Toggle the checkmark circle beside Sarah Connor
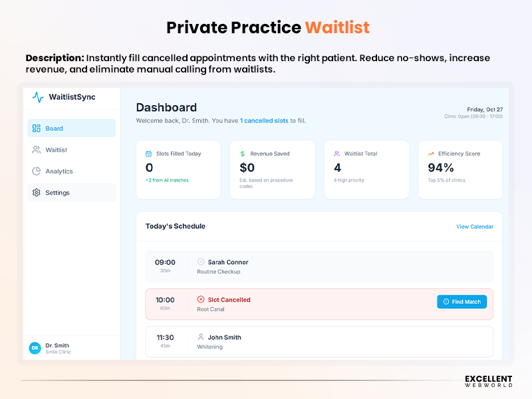532x399 pixels. (201, 262)
